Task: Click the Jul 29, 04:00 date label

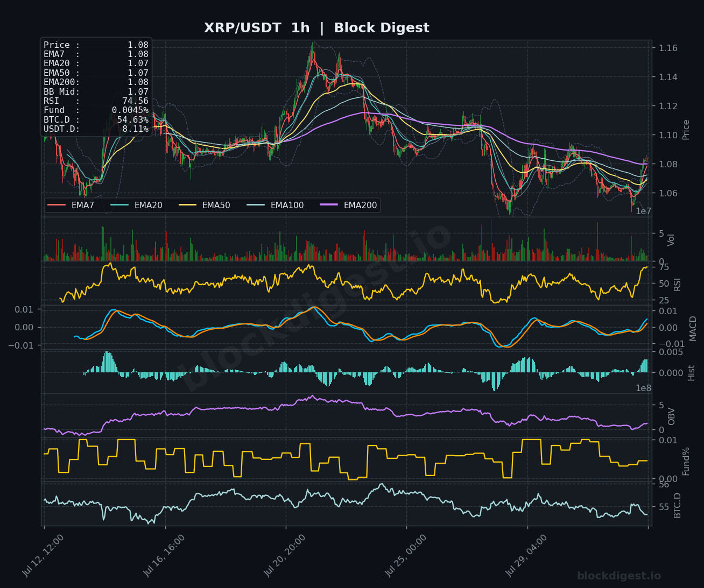Action: click(x=526, y=556)
